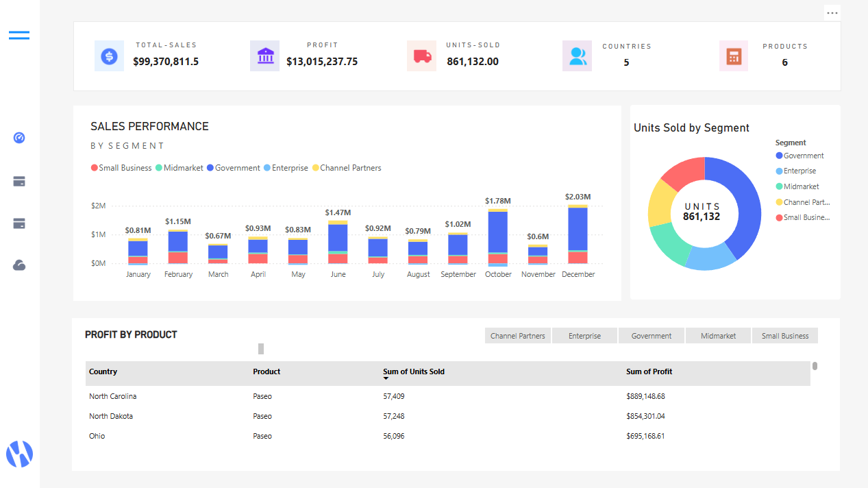Click the cloud icon in sidebar
Viewport: 868px width, 488px height.
pos(19,265)
